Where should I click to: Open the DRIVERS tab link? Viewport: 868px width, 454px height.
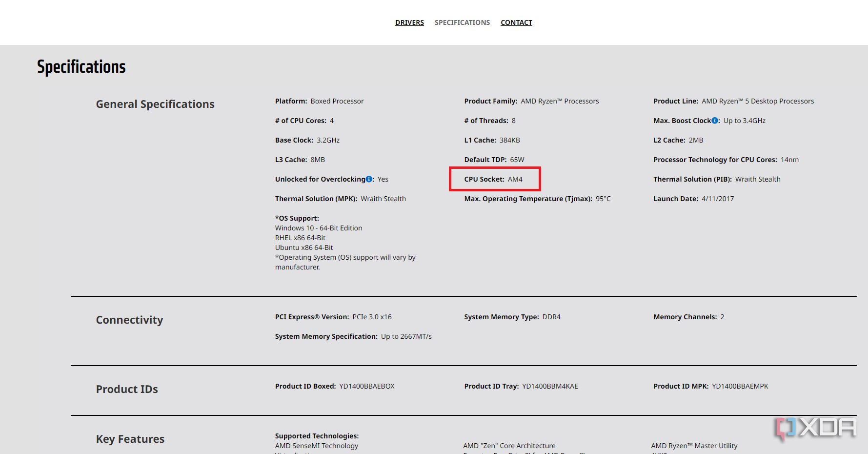tap(409, 22)
